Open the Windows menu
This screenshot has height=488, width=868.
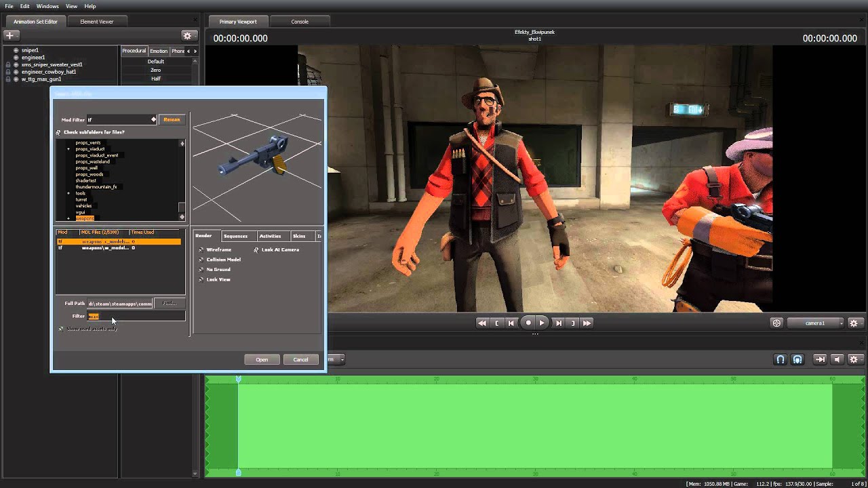[47, 6]
